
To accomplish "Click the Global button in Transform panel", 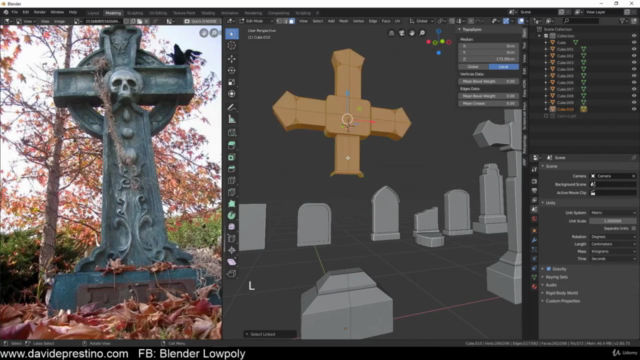I will 473,67.
